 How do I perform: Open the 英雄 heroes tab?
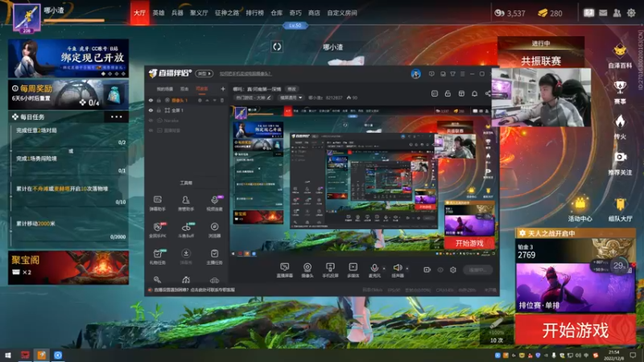click(x=159, y=13)
